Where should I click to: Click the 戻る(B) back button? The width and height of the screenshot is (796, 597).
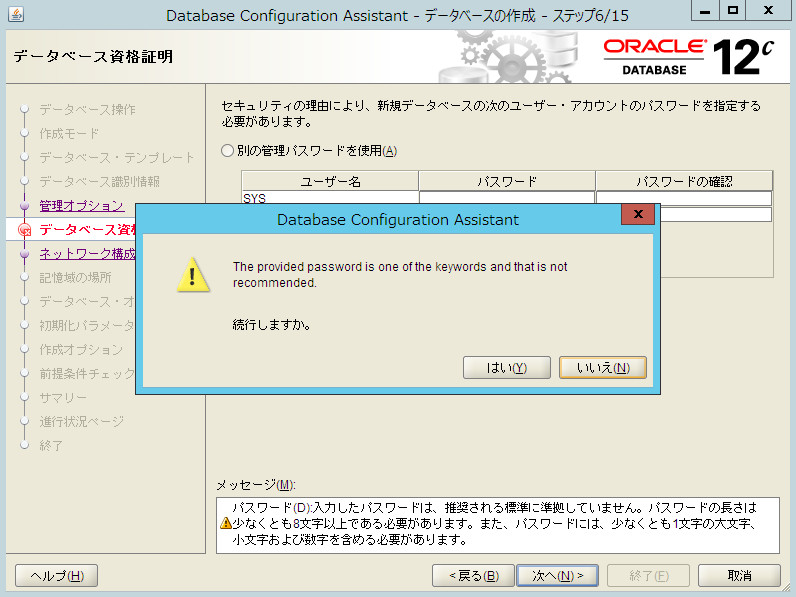(473, 576)
